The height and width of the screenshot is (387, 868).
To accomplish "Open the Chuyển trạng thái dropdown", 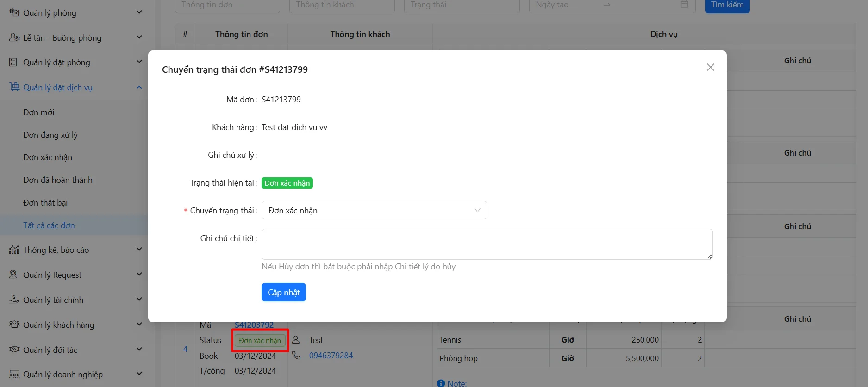I will coord(374,211).
